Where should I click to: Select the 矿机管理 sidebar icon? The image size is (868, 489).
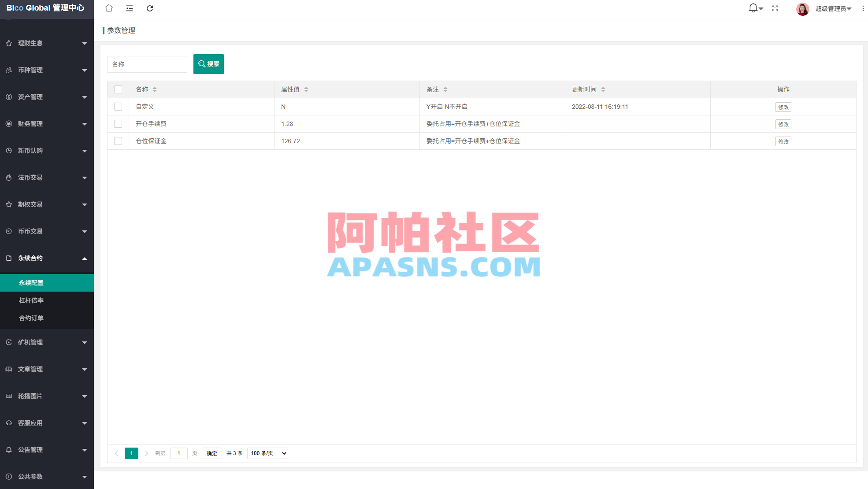[x=9, y=342]
